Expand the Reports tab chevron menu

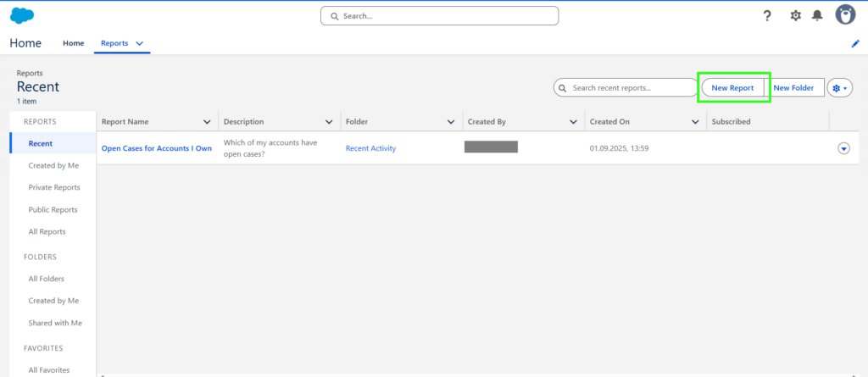(x=140, y=43)
